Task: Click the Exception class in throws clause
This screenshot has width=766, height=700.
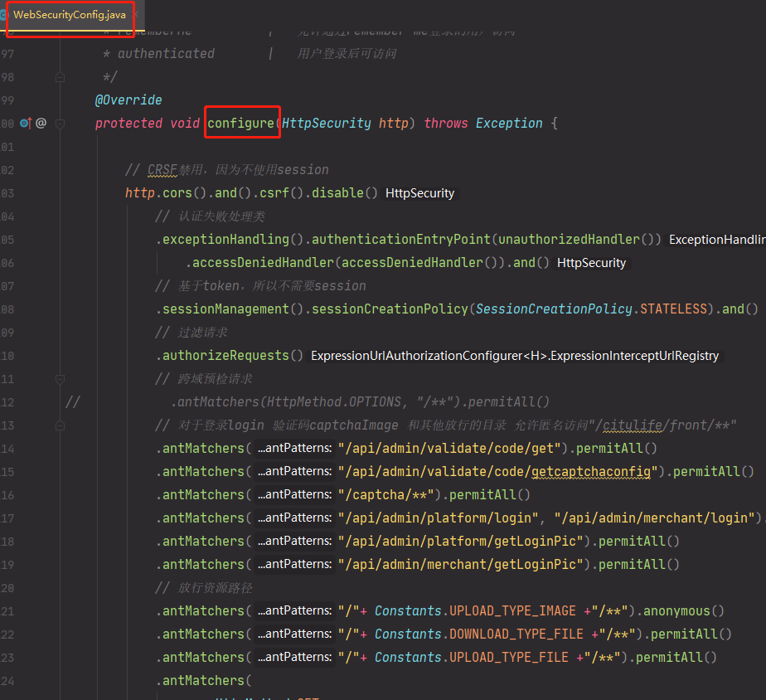Action: (x=509, y=124)
